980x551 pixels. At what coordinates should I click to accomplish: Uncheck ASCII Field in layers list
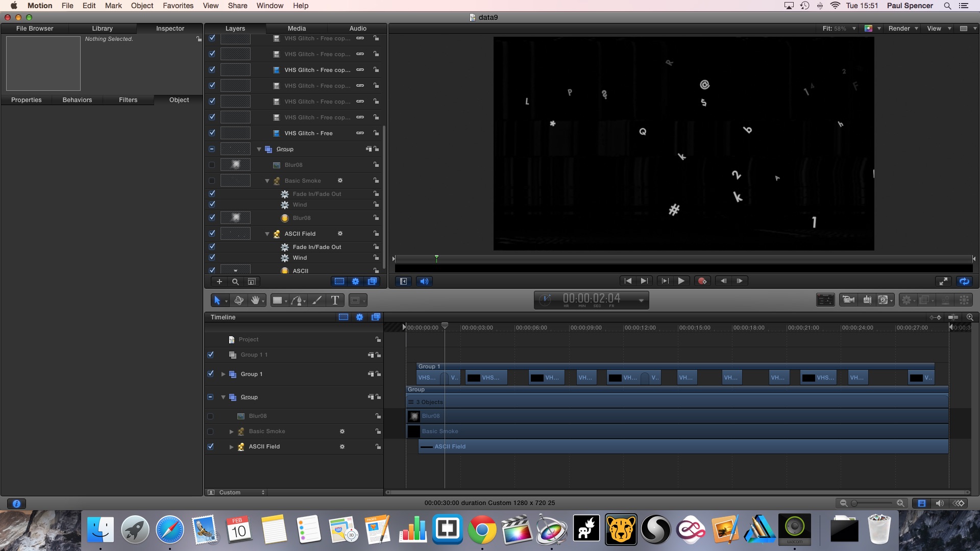coord(212,234)
